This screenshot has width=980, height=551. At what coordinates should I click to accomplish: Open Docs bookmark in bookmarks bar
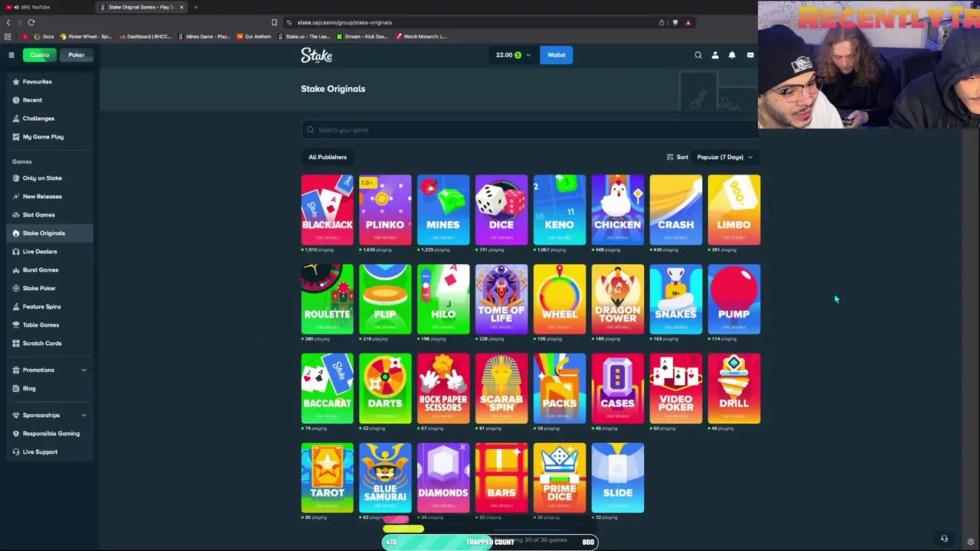[44, 37]
